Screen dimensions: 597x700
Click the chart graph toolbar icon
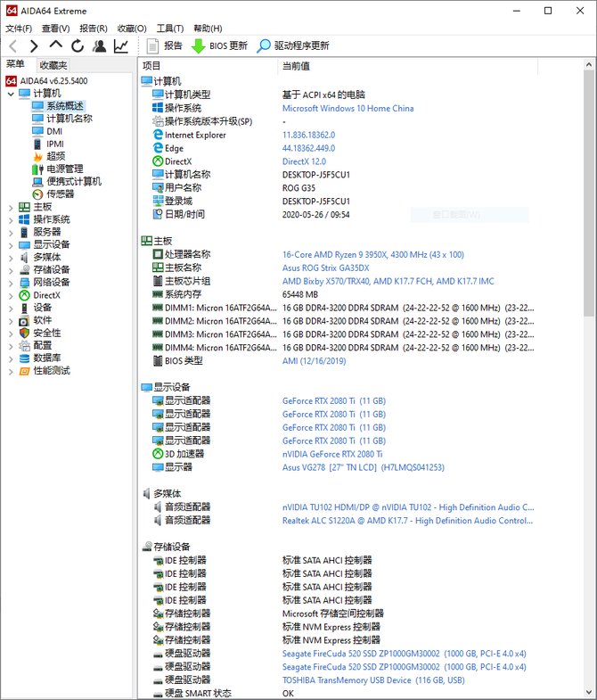pyautogui.click(x=121, y=46)
